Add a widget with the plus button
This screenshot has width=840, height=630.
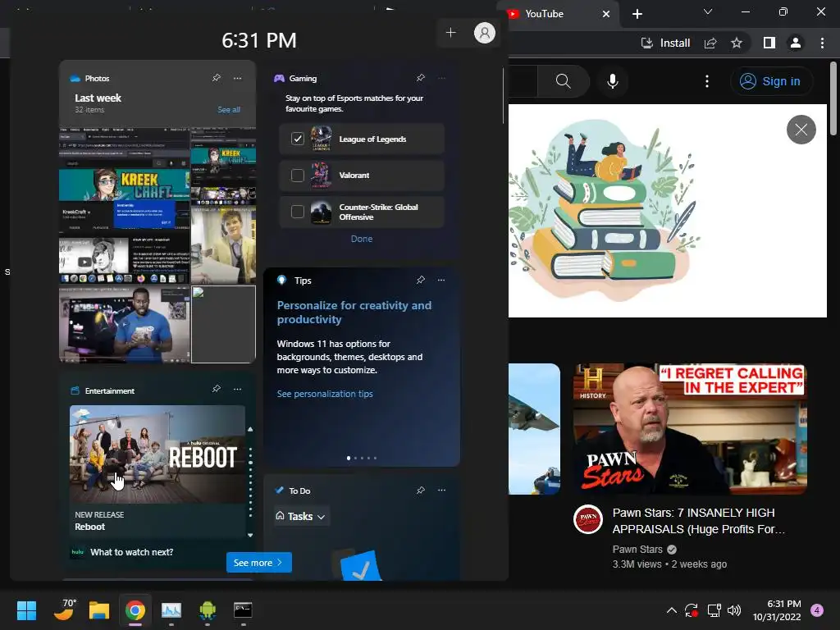(x=451, y=33)
